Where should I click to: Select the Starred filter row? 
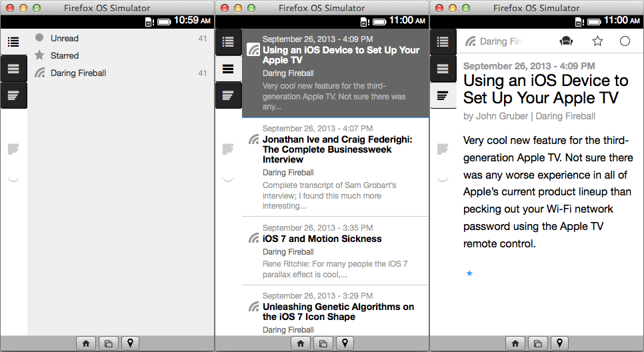tap(121, 55)
